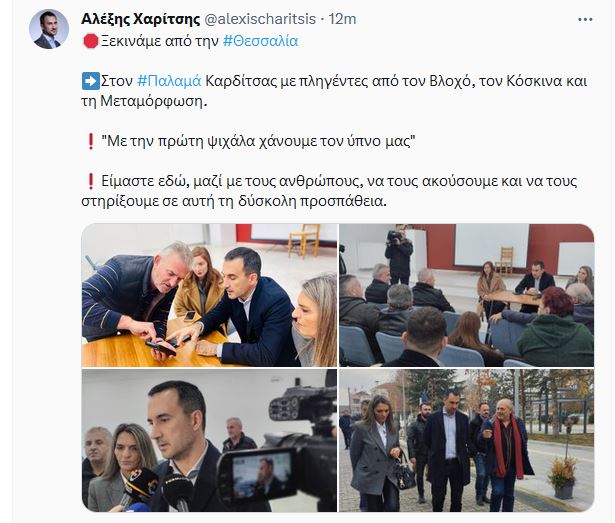Image resolution: width=615 pixels, height=523 pixels.
Task: Click the closing sentence about δύσκολη προσπάθεια
Action: 329,191
